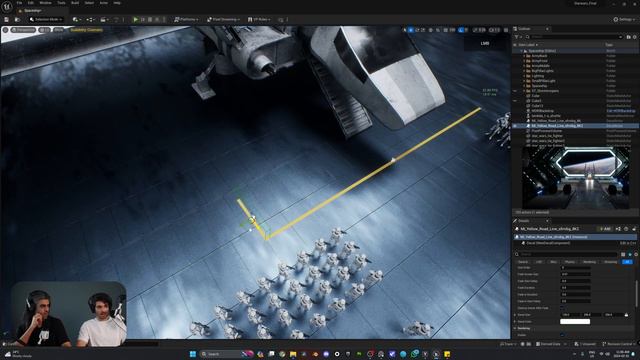The height and width of the screenshot is (360, 640).
Task: Toggle the Visible checkbox under Rendering
Action: coord(563,335)
